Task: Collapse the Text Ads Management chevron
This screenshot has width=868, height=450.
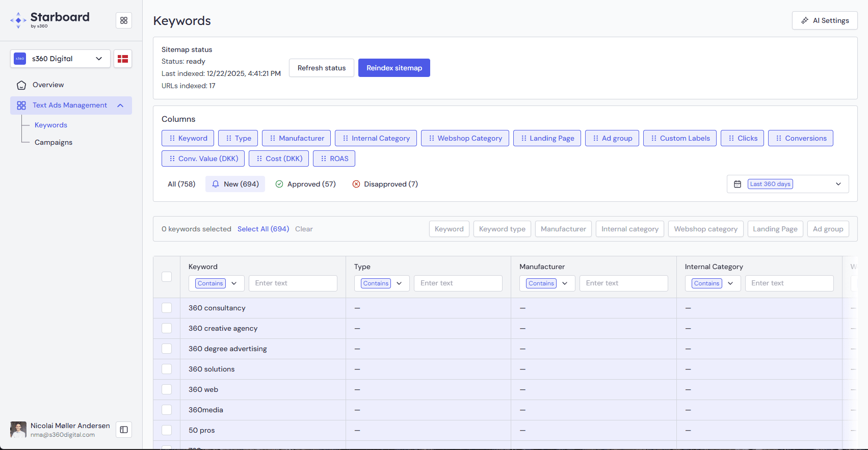Action: tap(120, 105)
